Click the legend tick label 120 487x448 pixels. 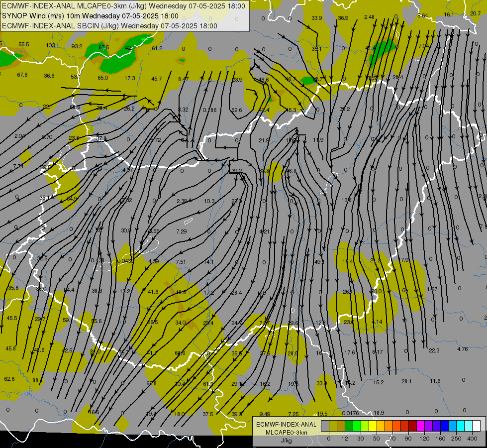click(x=424, y=439)
